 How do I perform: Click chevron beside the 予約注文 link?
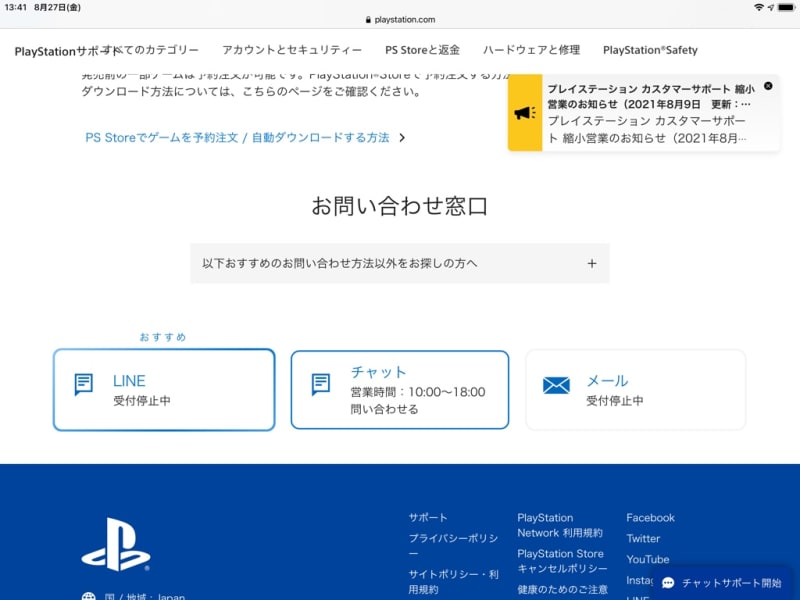coord(402,138)
